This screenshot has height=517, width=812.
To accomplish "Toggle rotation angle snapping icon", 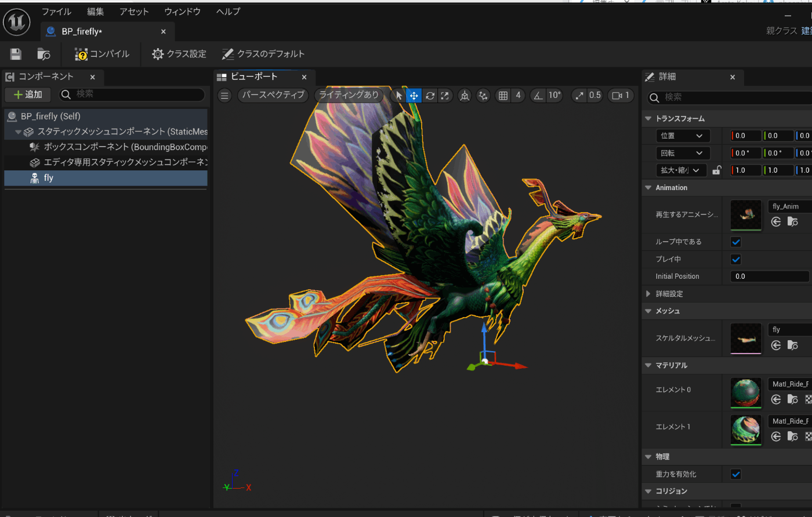I will [x=538, y=96].
